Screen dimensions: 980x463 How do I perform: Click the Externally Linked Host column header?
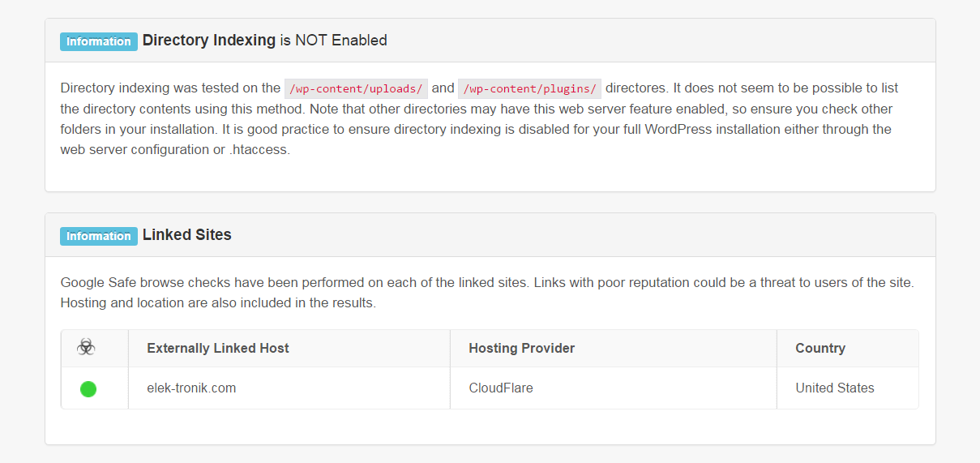click(x=218, y=348)
